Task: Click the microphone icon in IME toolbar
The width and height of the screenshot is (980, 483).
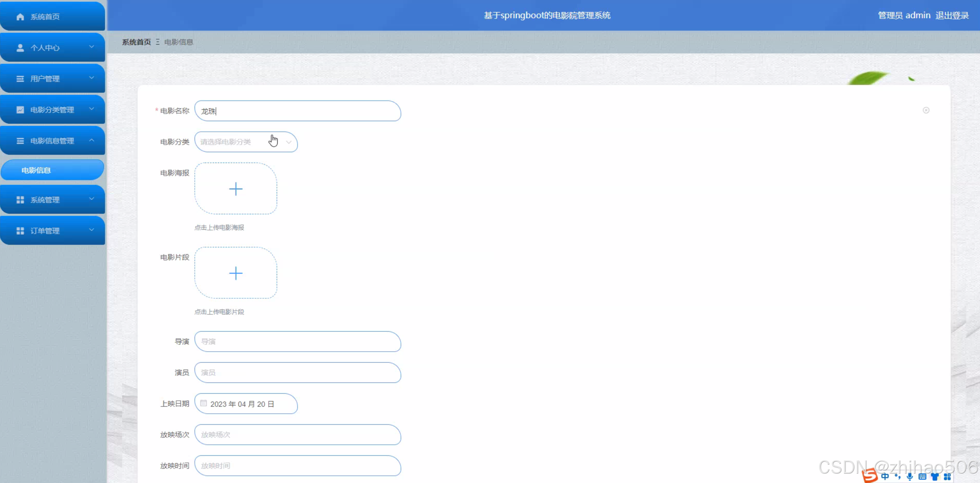Action: click(x=910, y=477)
